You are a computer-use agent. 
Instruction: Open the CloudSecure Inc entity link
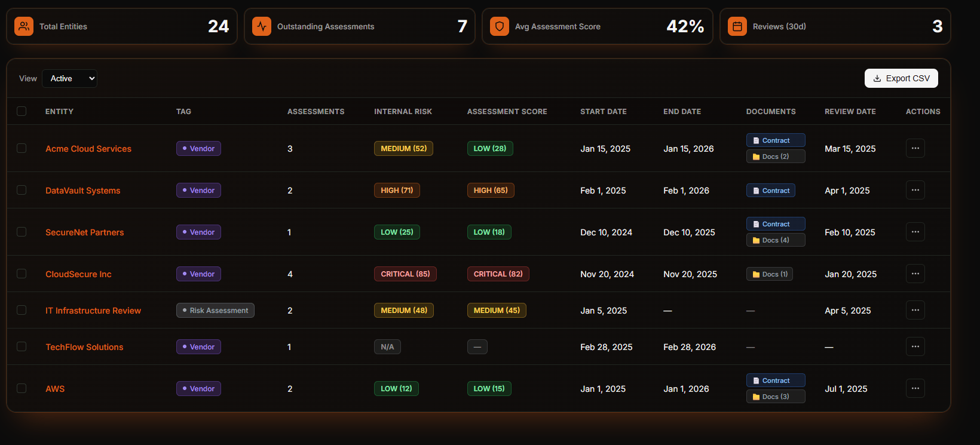click(x=78, y=274)
